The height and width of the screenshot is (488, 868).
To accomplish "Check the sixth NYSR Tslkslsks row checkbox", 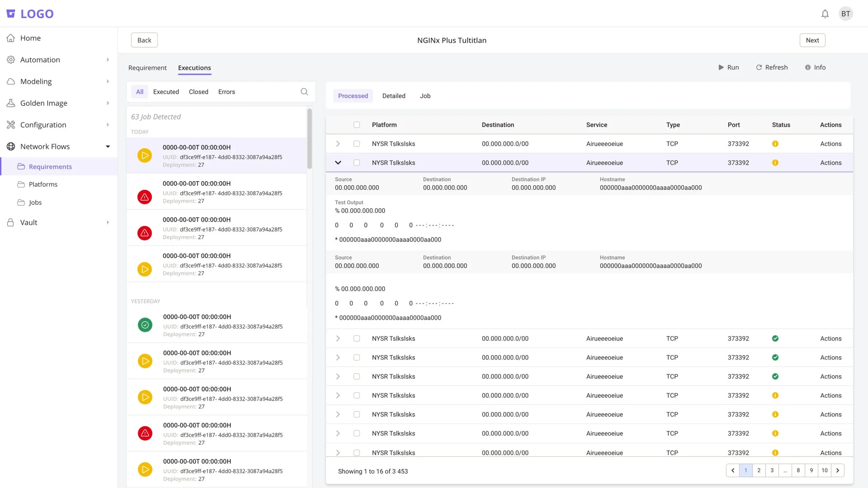I will [357, 396].
